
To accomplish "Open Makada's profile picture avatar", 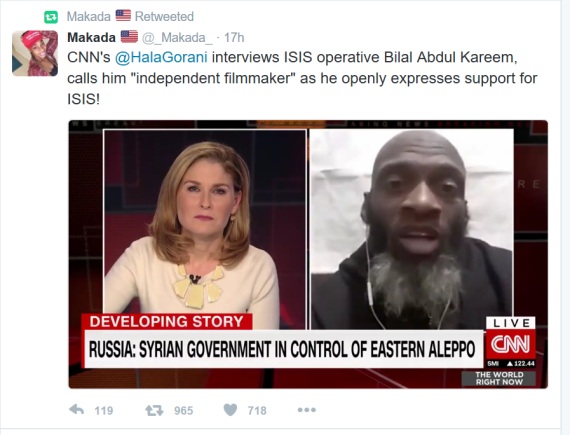I will (35, 53).
